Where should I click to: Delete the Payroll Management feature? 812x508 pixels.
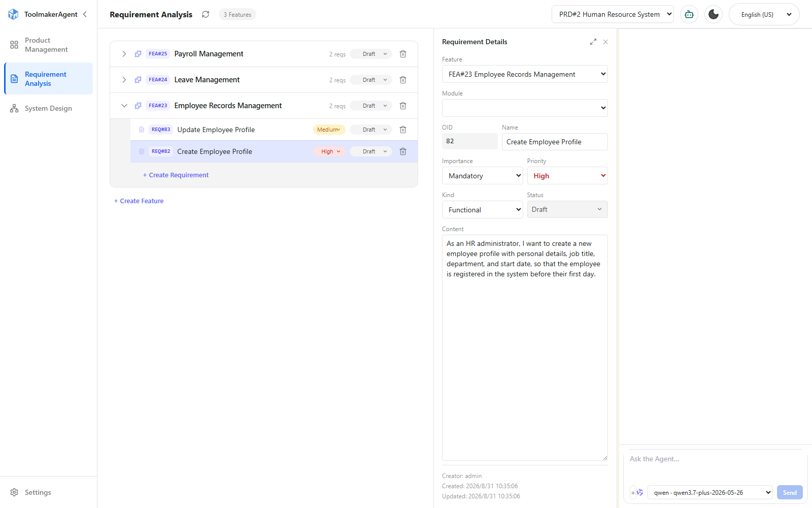[403, 54]
